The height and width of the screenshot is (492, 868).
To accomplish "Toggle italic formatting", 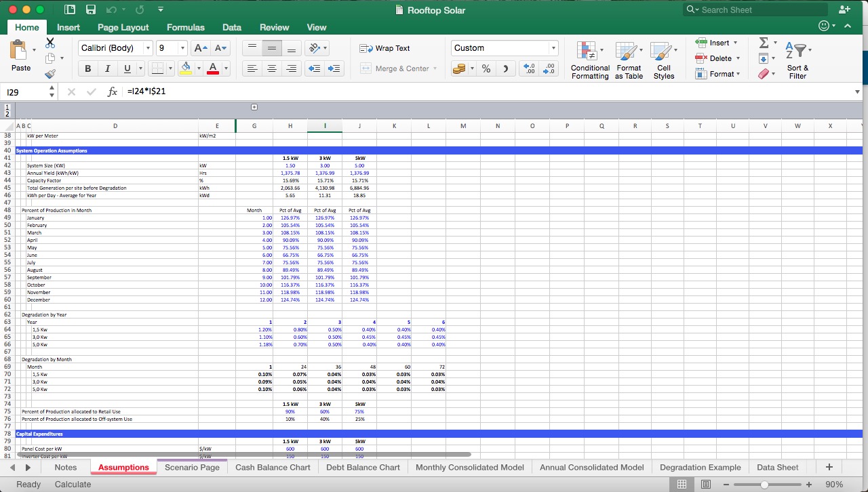I will coord(106,68).
